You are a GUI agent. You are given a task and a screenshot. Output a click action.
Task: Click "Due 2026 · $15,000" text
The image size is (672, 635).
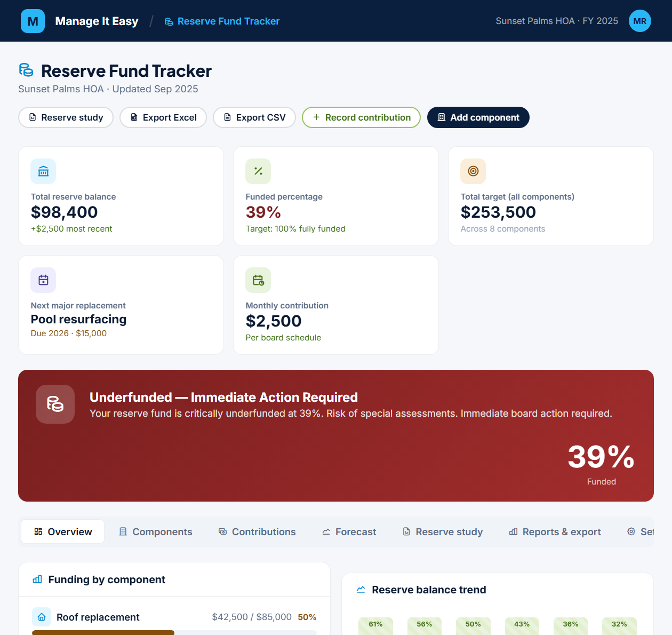[69, 333]
